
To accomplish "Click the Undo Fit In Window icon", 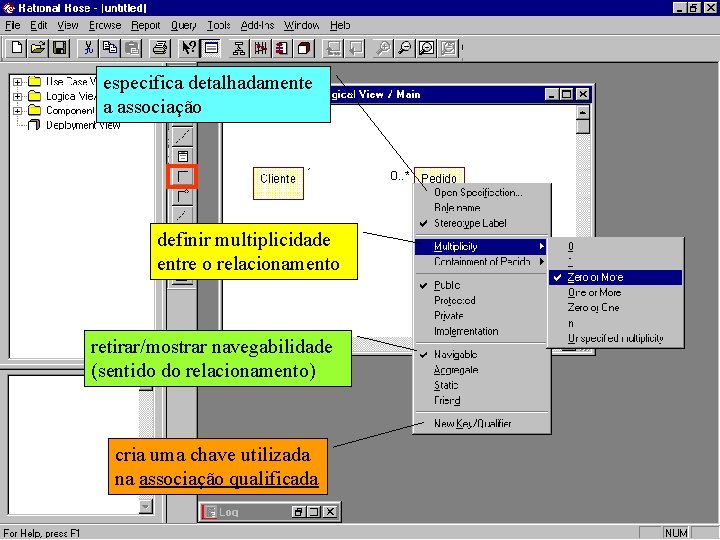I will [x=449, y=48].
